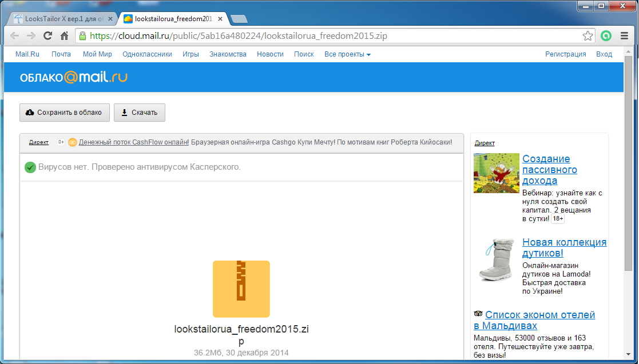Click the grey boot ad thumbnail
639x364 pixels.
[495, 260]
